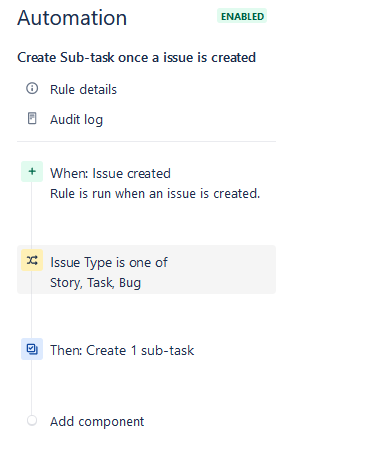Click the Automation heading
The width and height of the screenshot is (382, 463).
pos(72,18)
